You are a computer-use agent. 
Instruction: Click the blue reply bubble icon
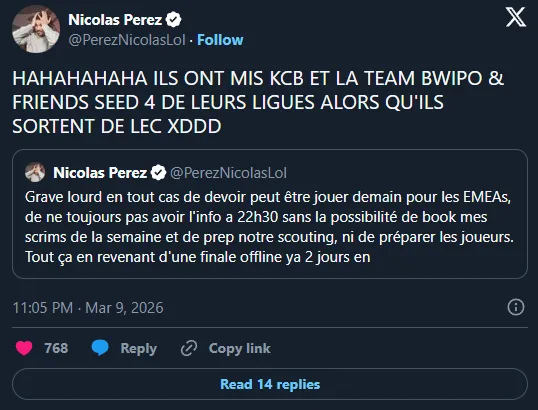(x=100, y=348)
